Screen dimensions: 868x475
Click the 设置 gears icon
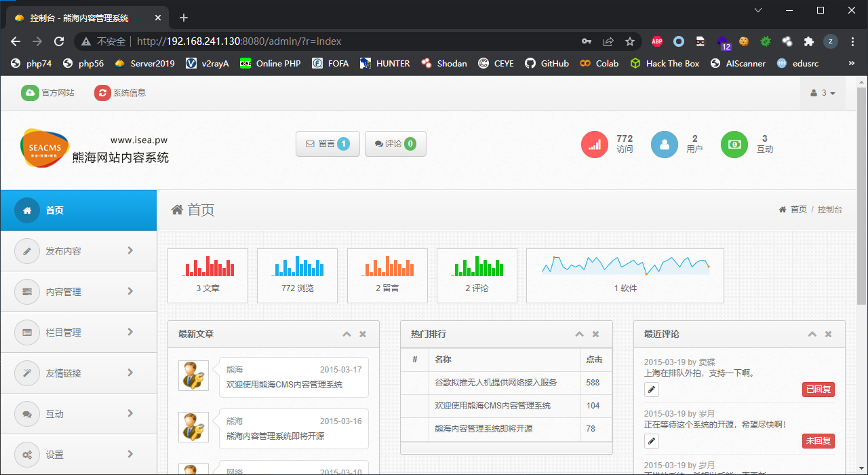coord(27,455)
